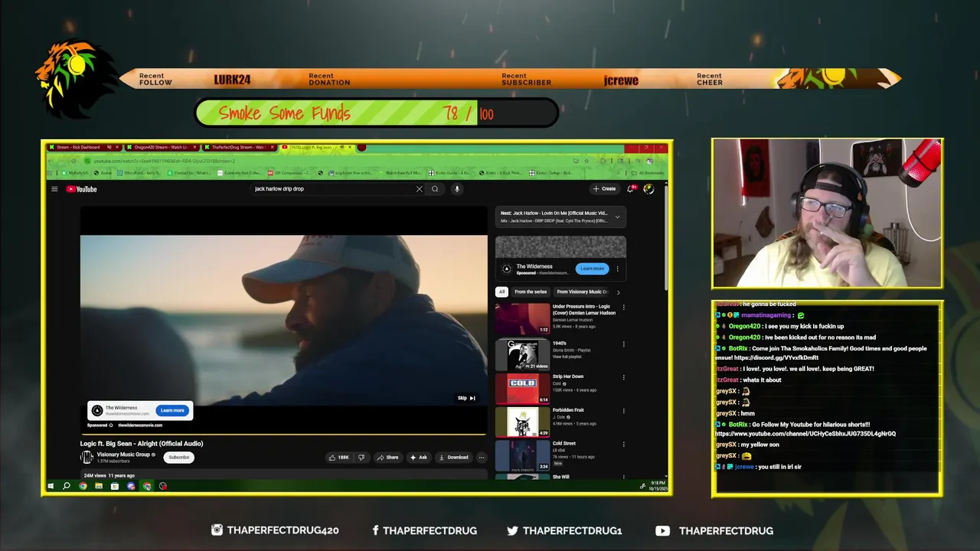The width and height of the screenshot is (980, 551).
Task: Click the Twitter icon in stream footer
Action: click(512, 530)
